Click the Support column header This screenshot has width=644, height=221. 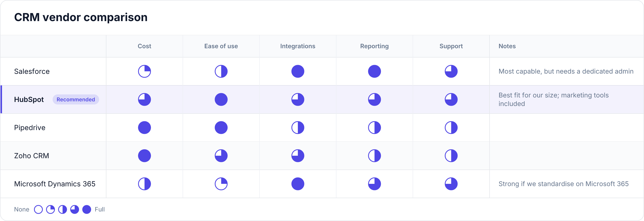click(451, 46)
